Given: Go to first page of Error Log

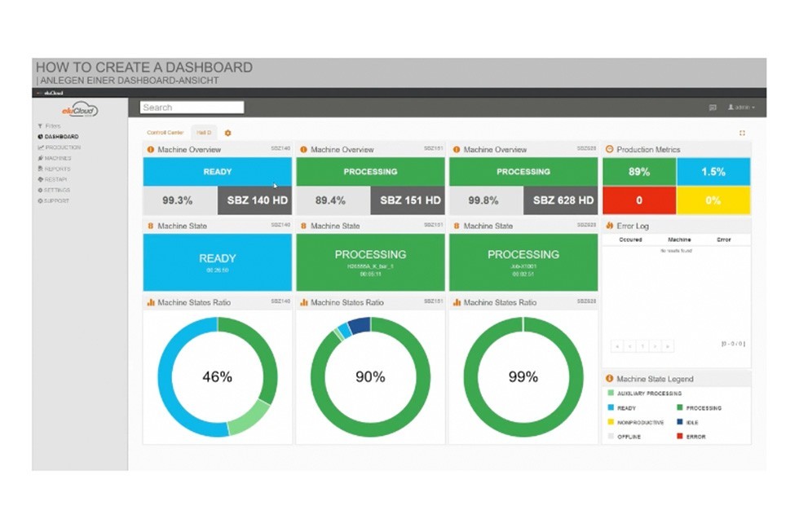Looking at the screenshot, I should 617,346.
